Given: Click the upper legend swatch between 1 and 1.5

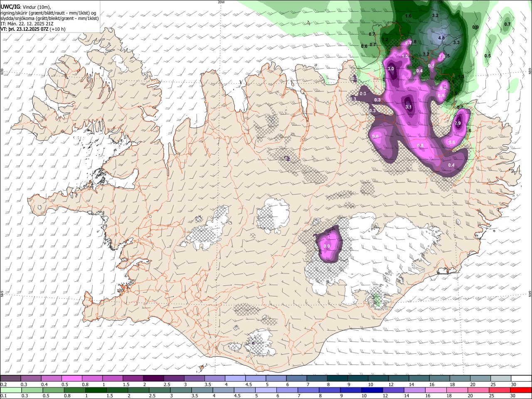Looking at the screenshot, I should coord(113,379).
